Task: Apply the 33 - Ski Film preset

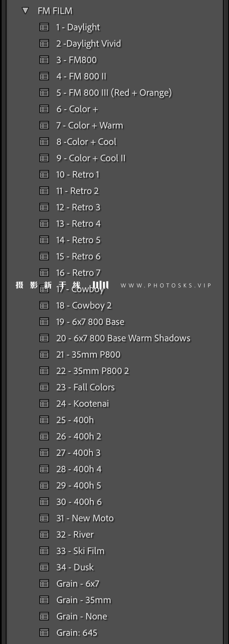Action: (x=80, y=551)
